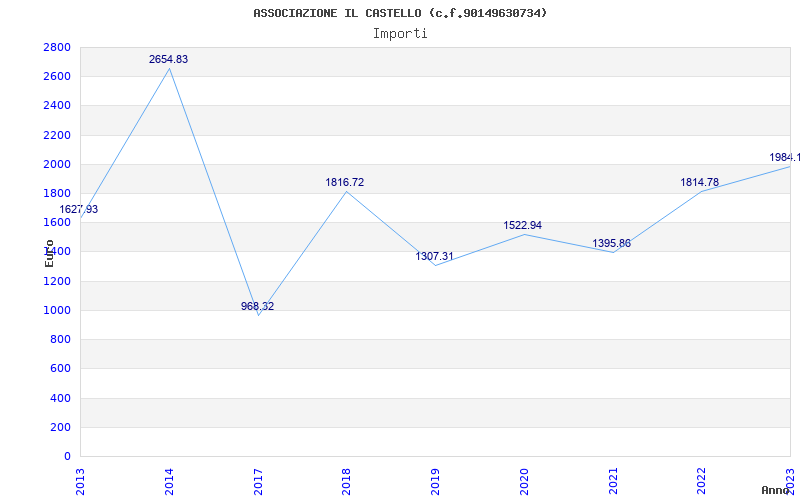Click the 2019 x-axis label
Viewport: 800px width, 500px height.
(x=435, y=482)
